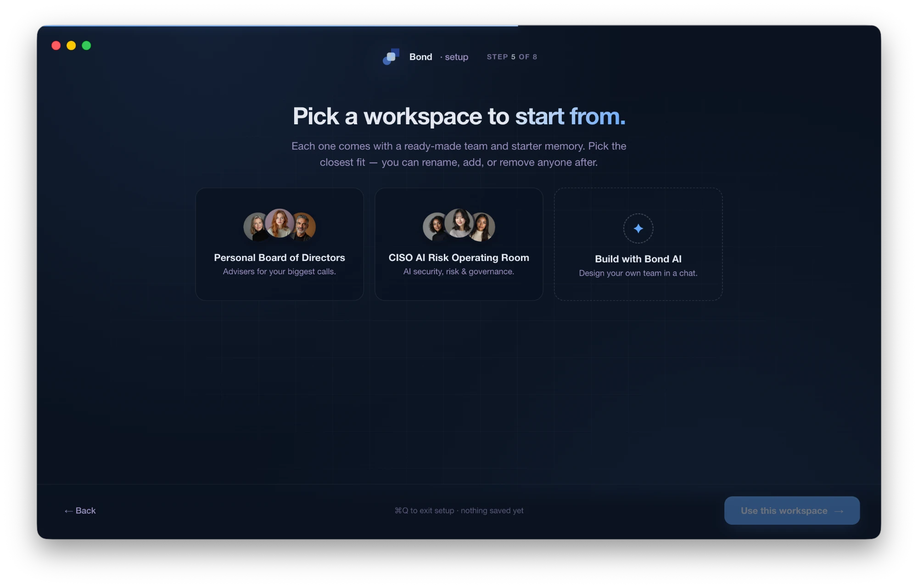
Task: Click '⌘Q to exit setup · nothing saved yet' text
Action: tap(459, 510)
